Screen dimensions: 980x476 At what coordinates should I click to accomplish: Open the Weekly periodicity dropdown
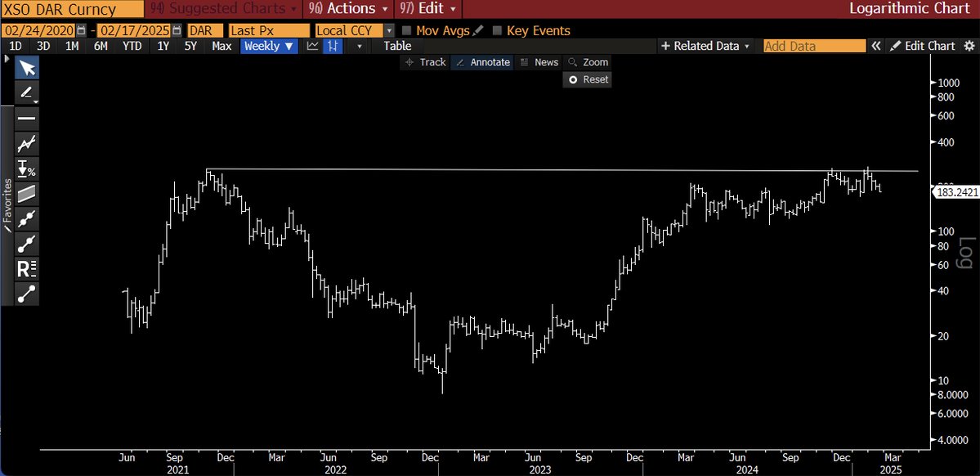coord(269,46)
